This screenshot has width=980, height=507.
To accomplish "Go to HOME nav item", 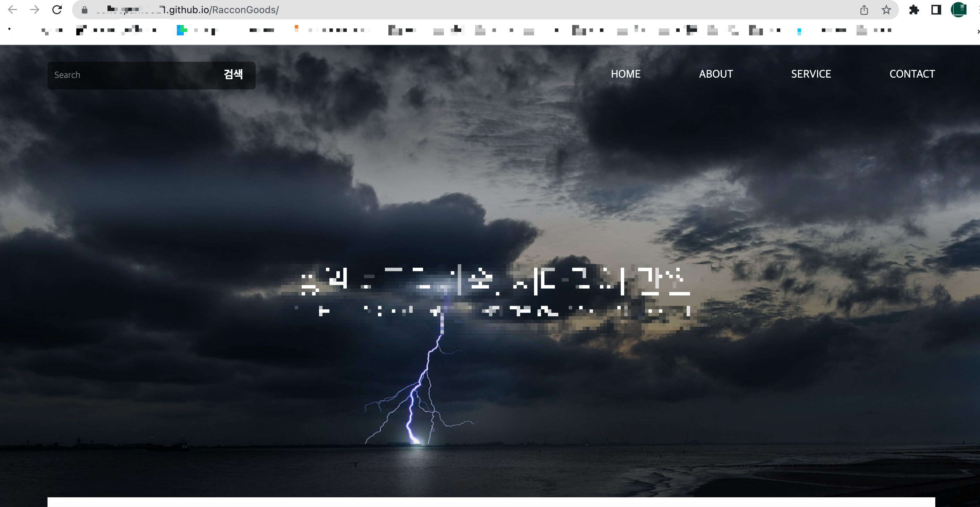I will click(x=626, y=74).
